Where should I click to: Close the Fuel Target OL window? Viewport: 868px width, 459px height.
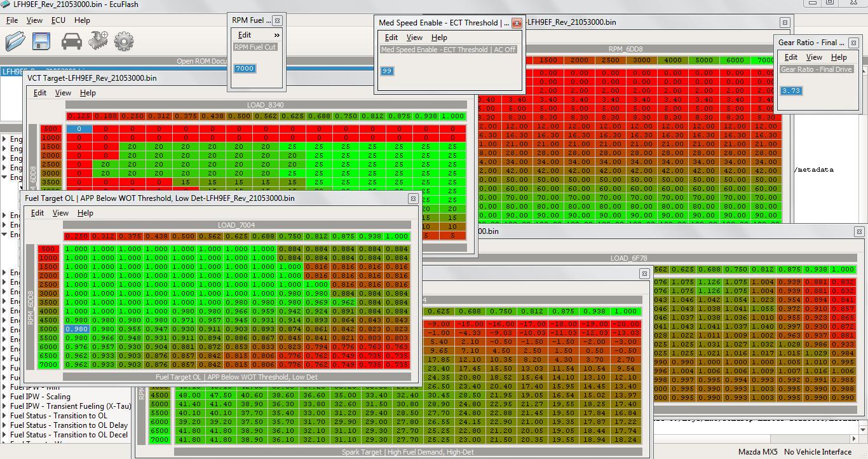(412, 198)
